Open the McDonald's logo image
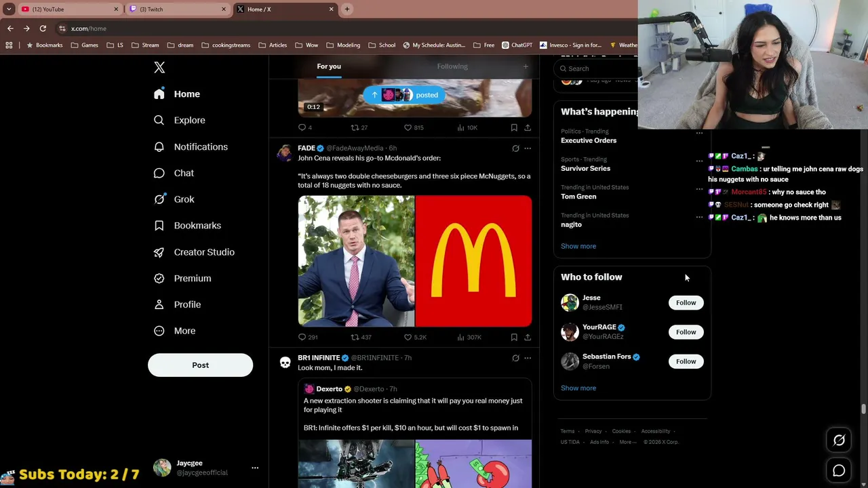Screen dimensions: 868x488 (473, 261)
